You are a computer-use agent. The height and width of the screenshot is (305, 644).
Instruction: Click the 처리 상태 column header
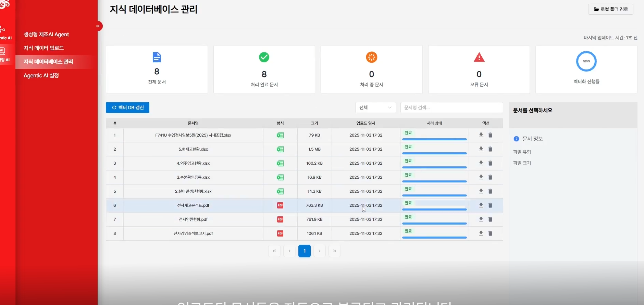click(434, 123)
